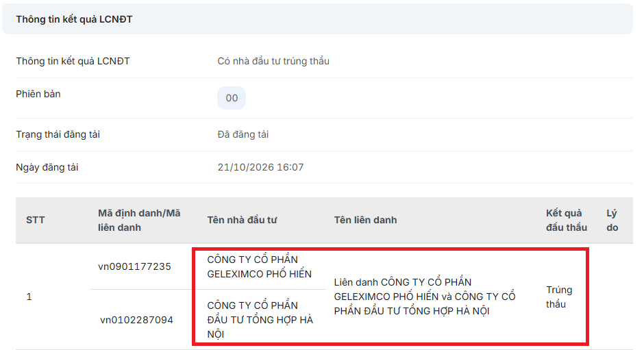Click the 'Tên liên danh' column header
This screenshot has height=350, width=644.
pyautogui.click(x=365, y=220)
